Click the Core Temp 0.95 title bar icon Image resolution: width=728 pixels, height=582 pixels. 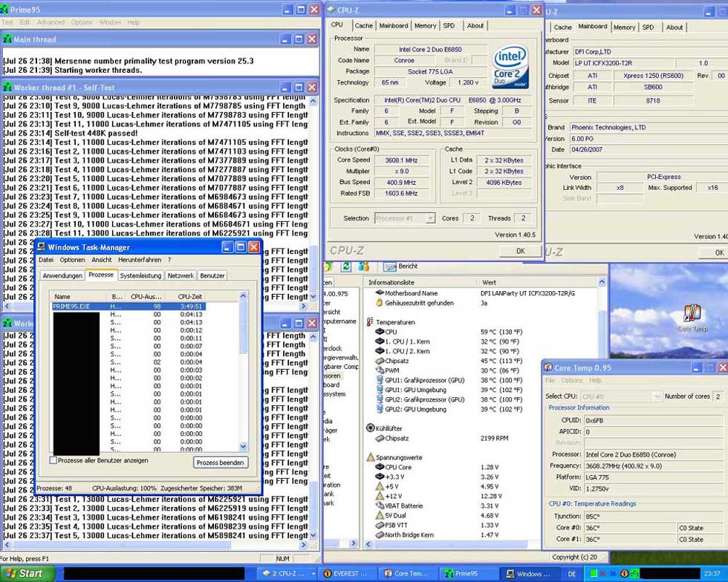548,367
